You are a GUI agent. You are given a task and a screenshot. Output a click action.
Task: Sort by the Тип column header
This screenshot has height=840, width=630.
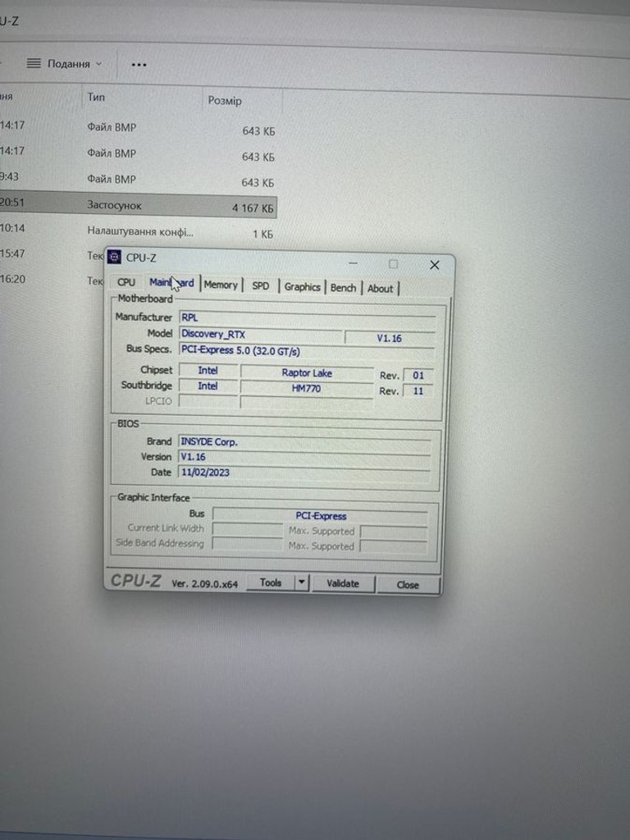click(96, 97)
